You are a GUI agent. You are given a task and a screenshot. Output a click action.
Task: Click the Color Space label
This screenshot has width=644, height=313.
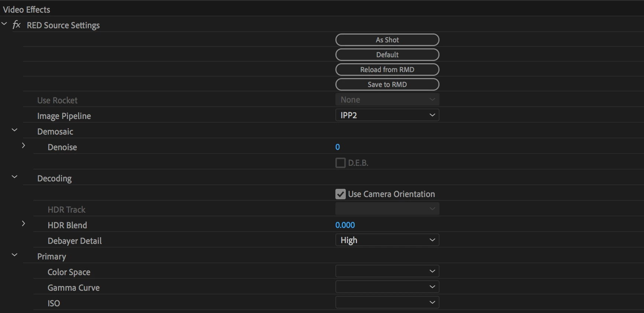click(69, 272)
